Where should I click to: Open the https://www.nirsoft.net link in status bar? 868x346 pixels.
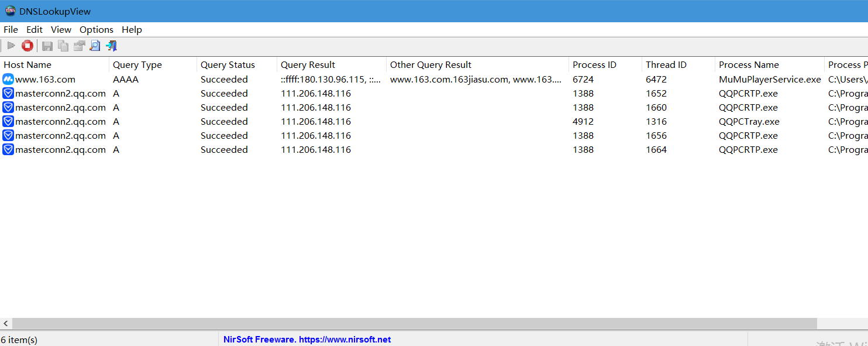point(345,339)
